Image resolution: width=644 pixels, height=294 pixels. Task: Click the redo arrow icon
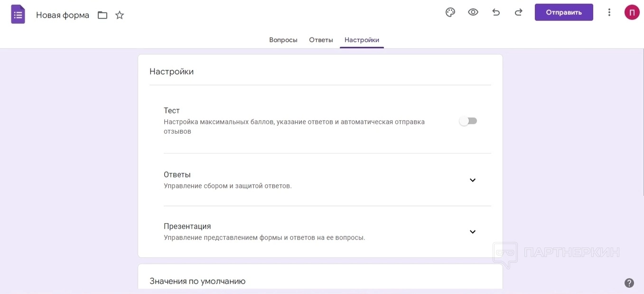(x=519, y=12)
